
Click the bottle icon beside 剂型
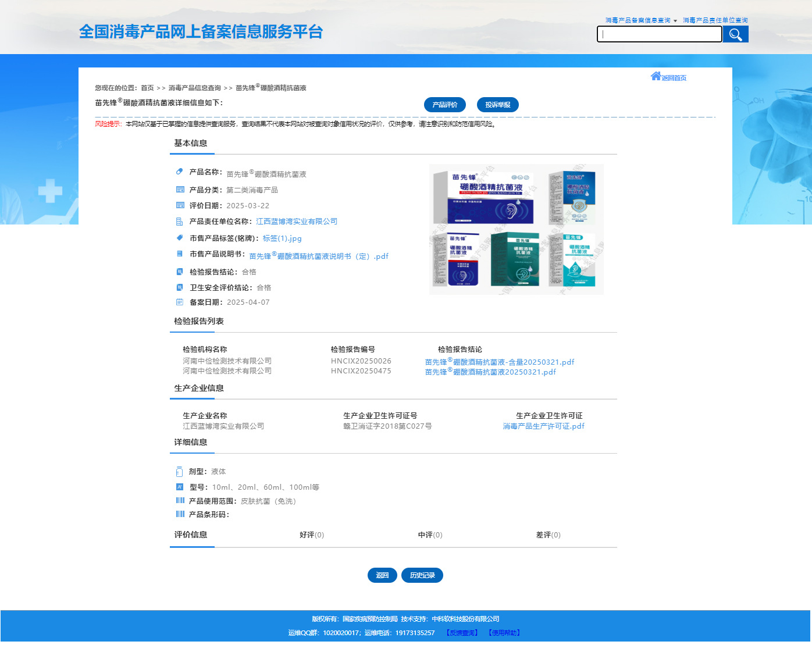(179, 472)
